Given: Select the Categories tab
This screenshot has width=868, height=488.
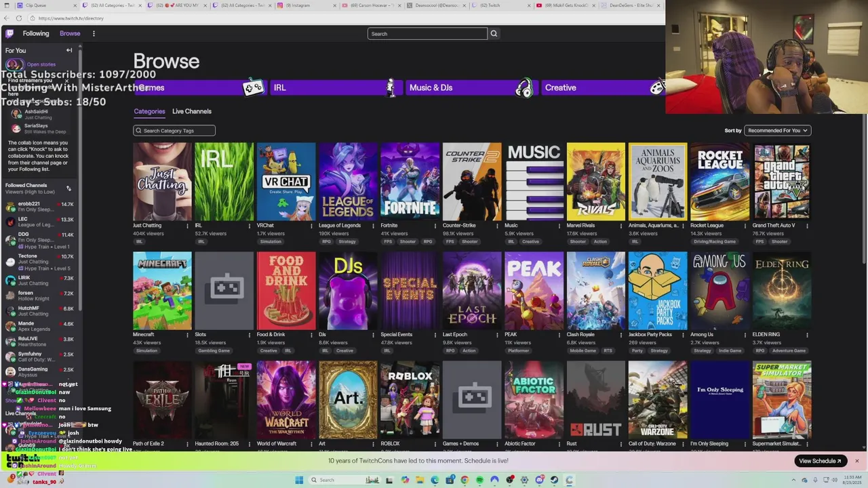Looking at the screenshot, I should 149,111.
